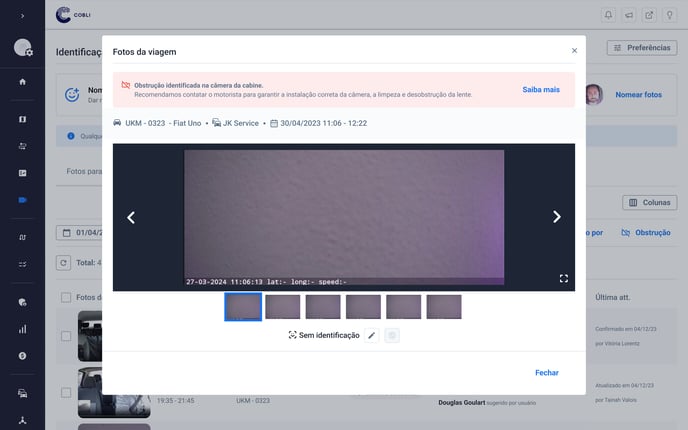Open the thumbnail of the 19:35 - 21:45 row
This screenshot has height=430, width=688.
coord(114,392)
